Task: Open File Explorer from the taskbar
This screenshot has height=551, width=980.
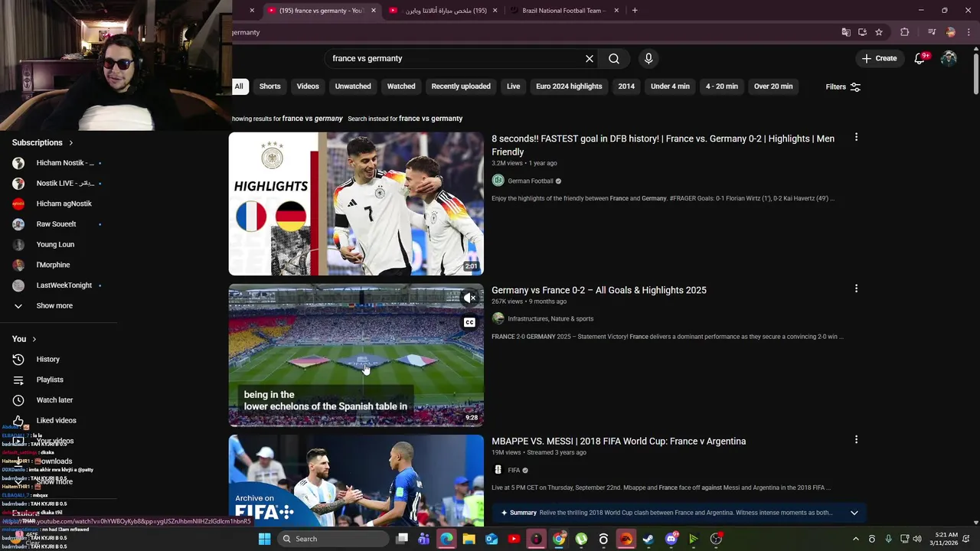Action: [x=469, y=539]
